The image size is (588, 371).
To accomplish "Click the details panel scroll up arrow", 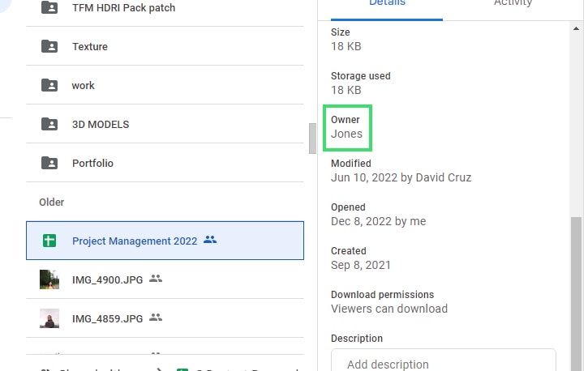I will (x=576, y=29).
